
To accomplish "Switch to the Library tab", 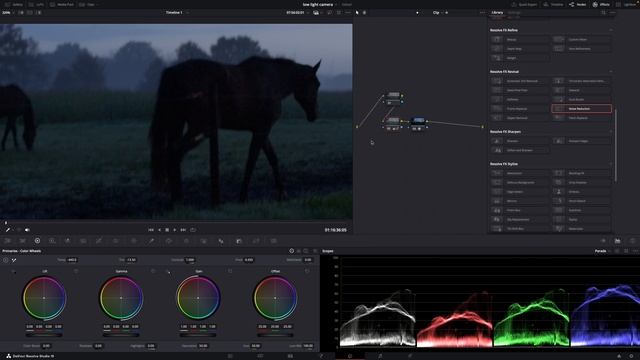I will pos(497,13).
